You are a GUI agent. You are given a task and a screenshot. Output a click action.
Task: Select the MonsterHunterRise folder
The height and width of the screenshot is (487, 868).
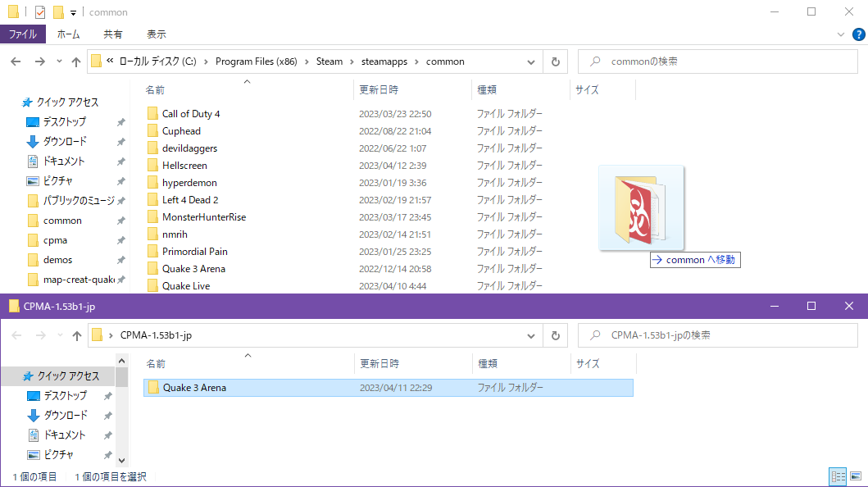[204, 217]
